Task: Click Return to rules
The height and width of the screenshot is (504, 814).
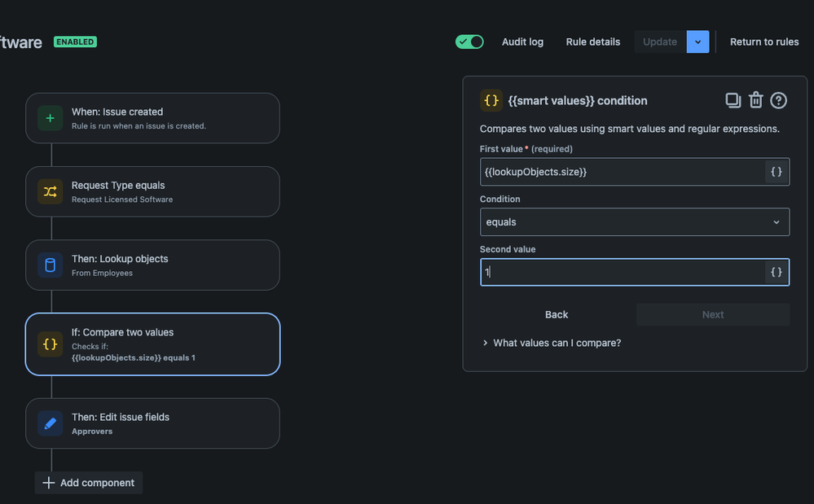Action: tap(764, 42)
